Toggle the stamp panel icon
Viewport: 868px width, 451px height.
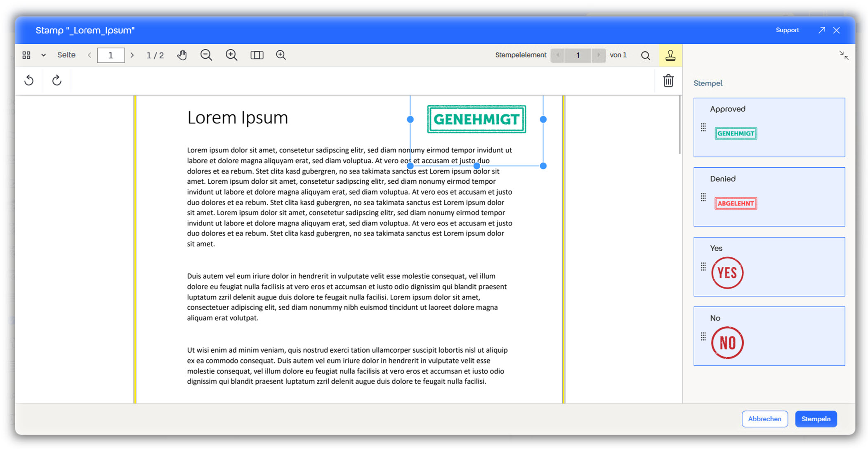pyautogui.click(x=670, y=55)
